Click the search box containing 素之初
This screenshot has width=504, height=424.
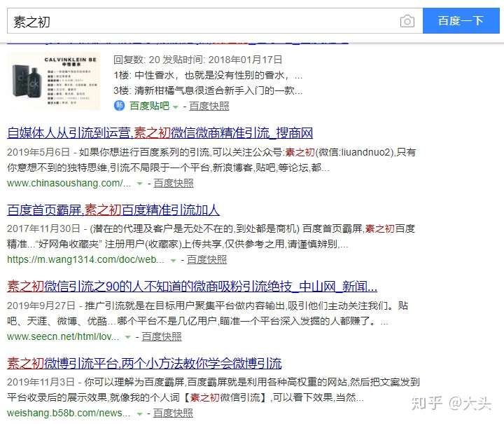point(215,21)
